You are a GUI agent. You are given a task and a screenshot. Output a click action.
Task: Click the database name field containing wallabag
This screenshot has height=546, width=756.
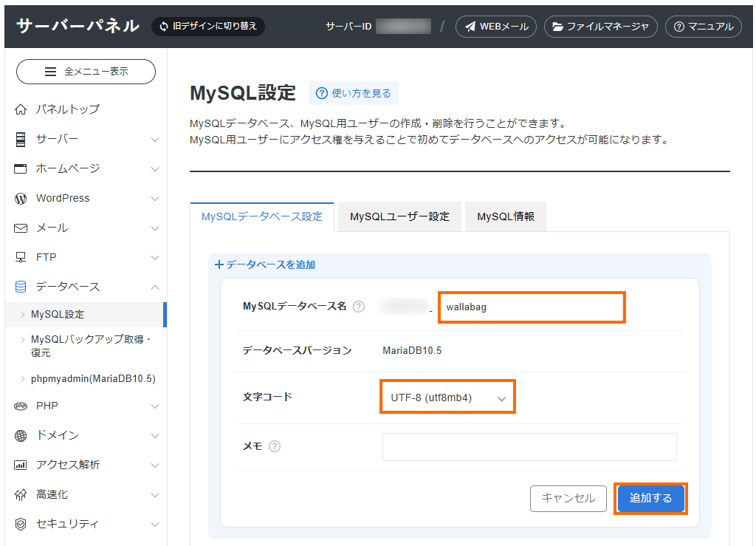pos(532,307)
